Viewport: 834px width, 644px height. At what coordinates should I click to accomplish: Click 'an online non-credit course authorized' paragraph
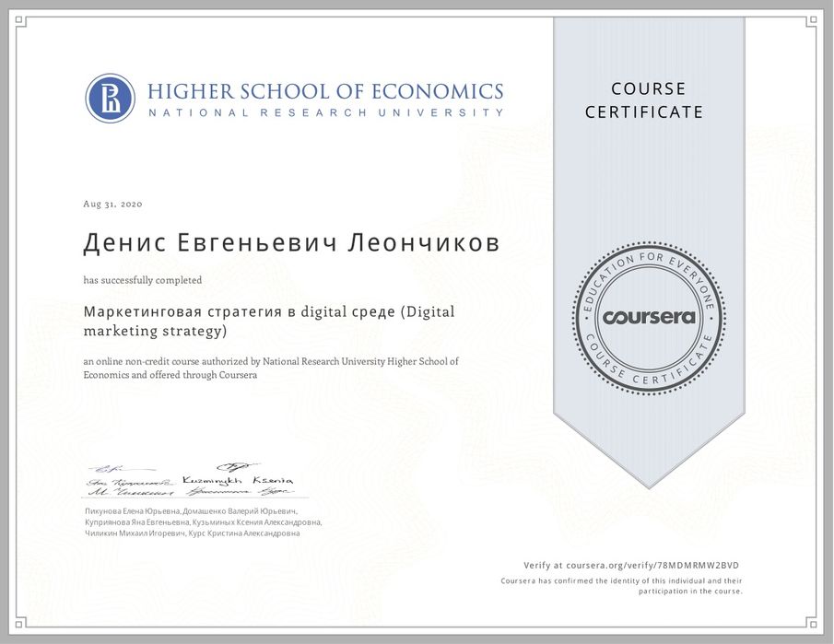(x=271, y=368)
